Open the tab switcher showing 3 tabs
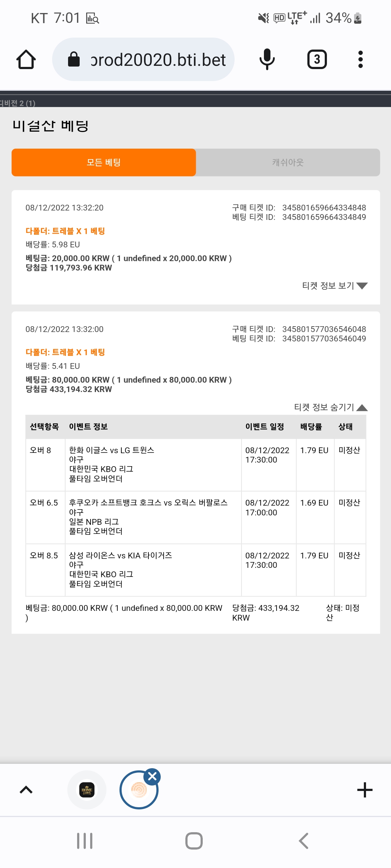Screen dimensions: 391x868 317,59
